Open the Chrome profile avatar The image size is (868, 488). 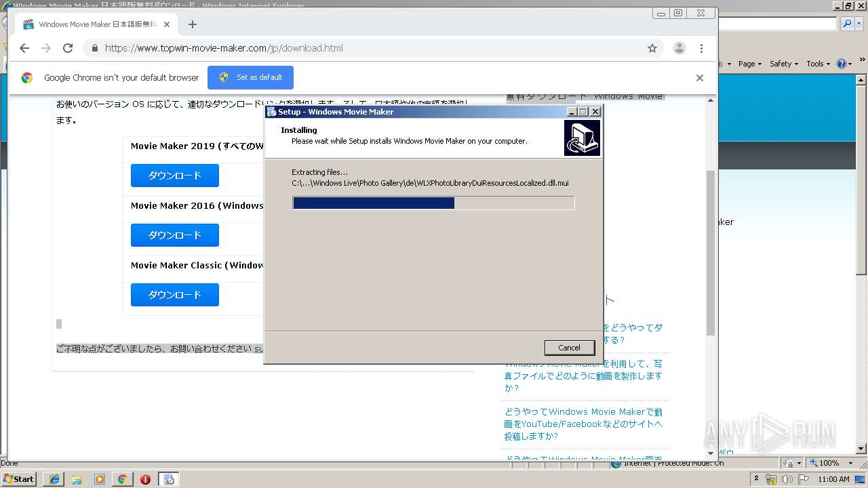point(679,48)
